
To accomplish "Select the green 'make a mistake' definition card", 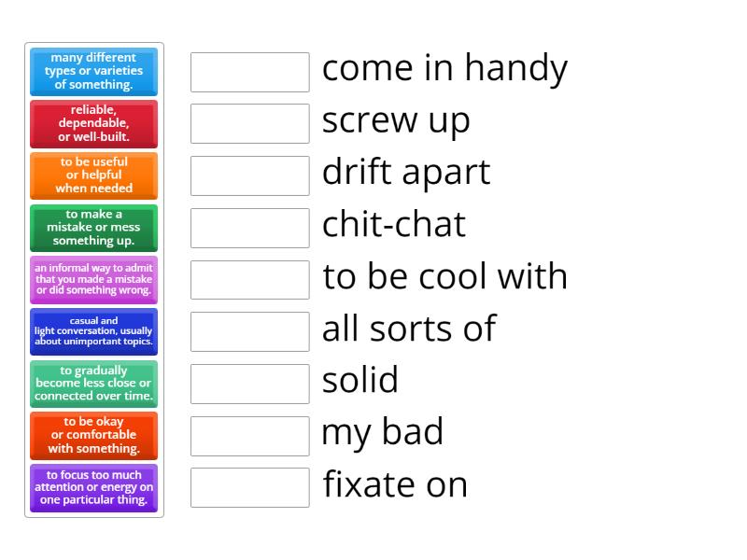I will tap(93, 228).
